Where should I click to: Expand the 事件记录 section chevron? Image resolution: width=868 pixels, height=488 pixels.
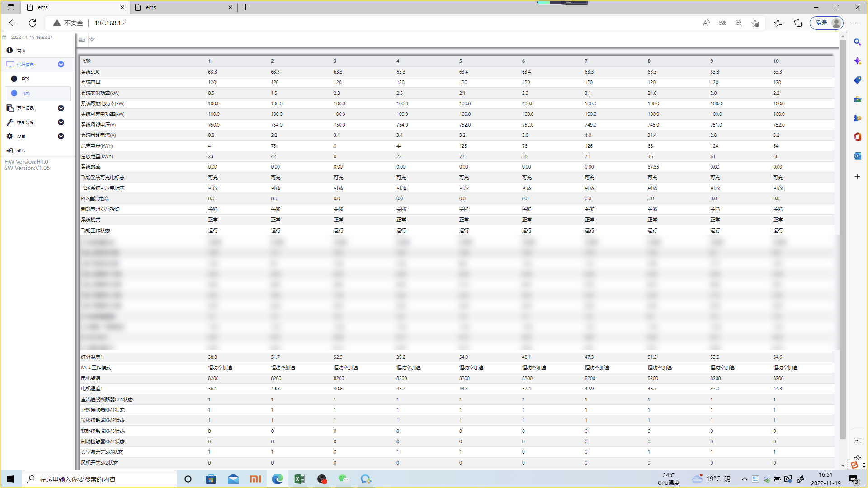pos(61,108)
